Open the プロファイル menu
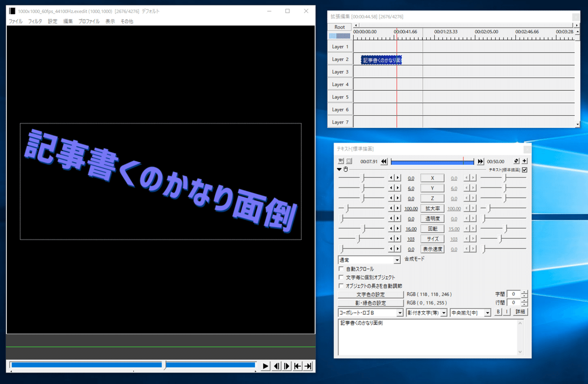588x384 pixels. pyautogui.click(x=89, y=21)
